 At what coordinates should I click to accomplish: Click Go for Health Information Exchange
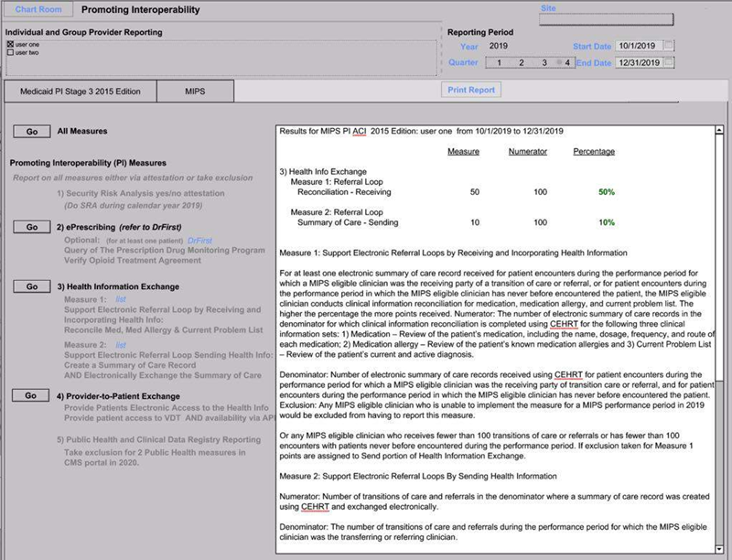(31, 286)
